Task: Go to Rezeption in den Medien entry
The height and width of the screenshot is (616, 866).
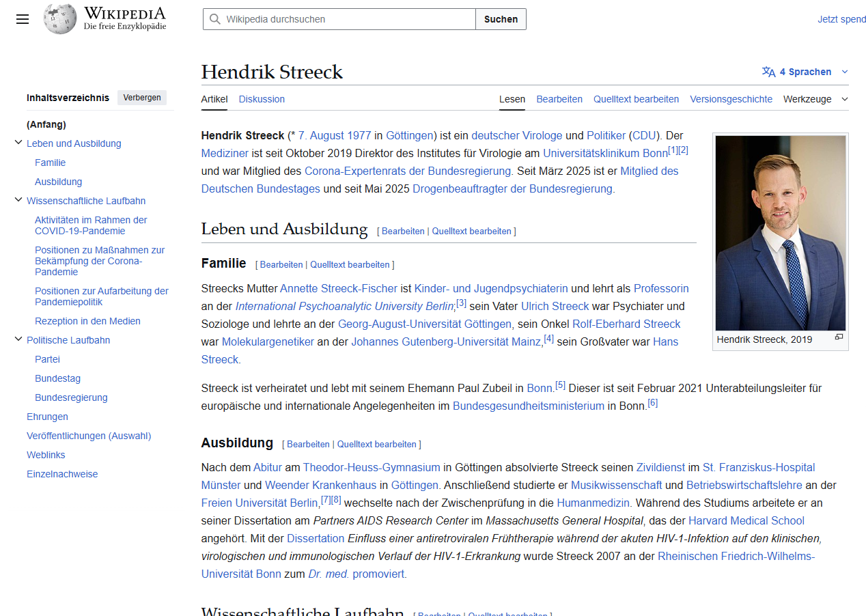Action: 87,321
